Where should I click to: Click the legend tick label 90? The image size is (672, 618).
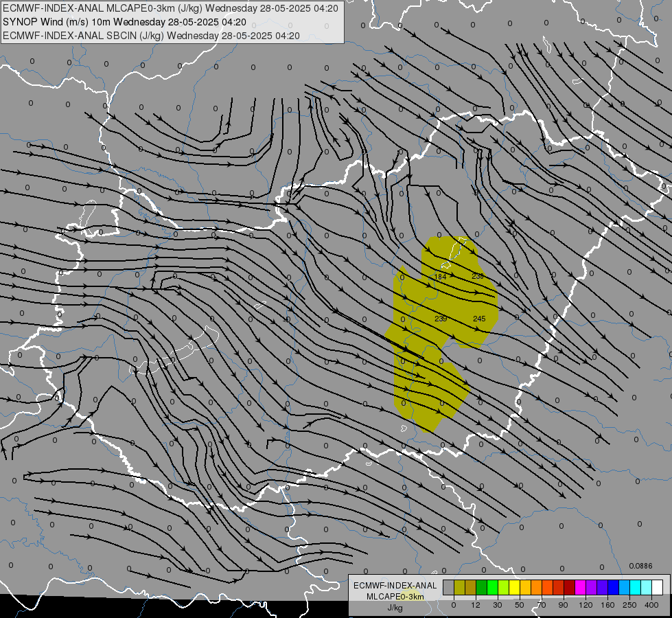563,605
